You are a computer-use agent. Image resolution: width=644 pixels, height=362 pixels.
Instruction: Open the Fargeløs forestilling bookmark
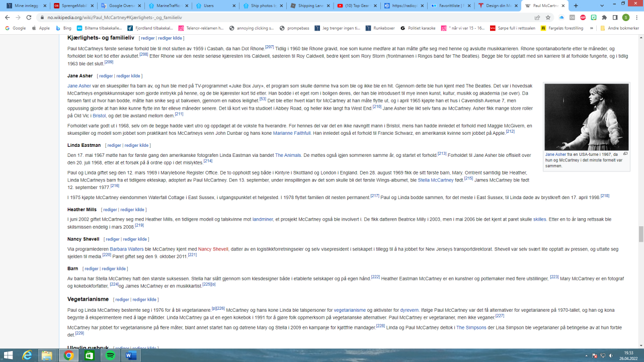point(562,28)
